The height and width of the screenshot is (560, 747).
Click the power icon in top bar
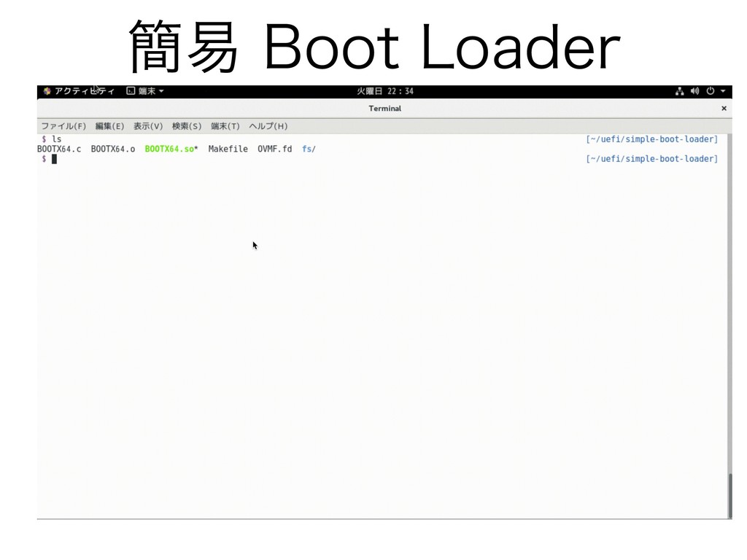[711, 91]
